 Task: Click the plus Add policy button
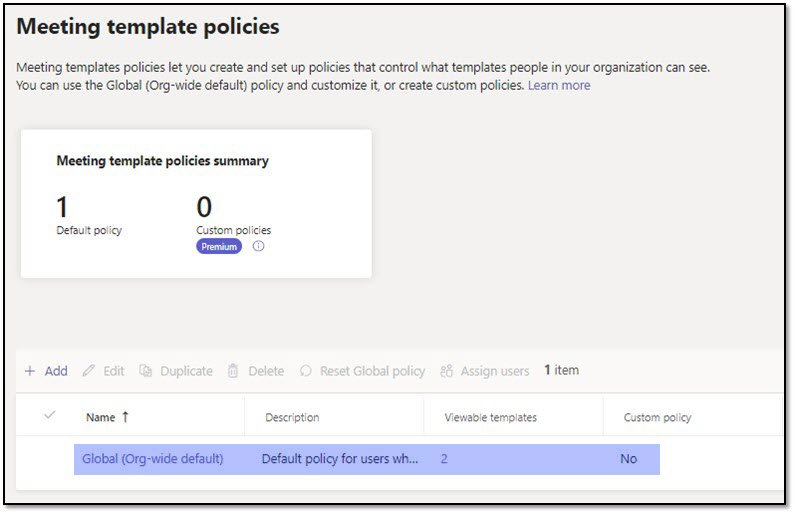[46, 371]
